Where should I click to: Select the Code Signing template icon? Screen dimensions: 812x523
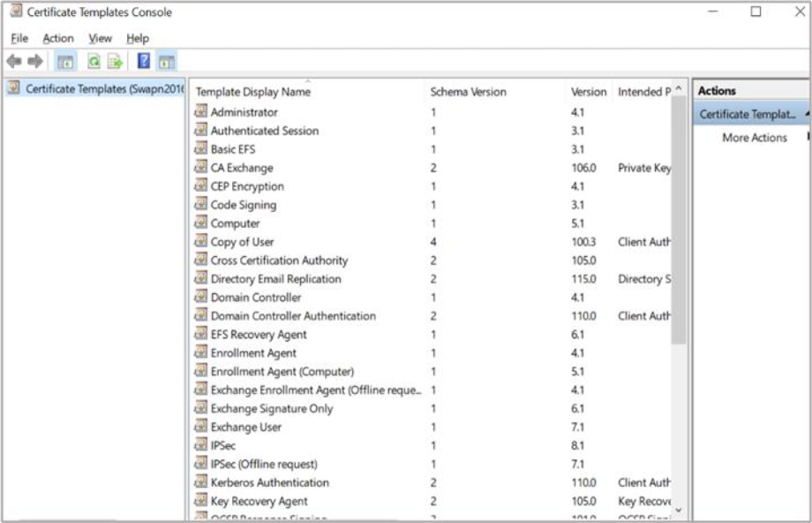click(201, 205)
